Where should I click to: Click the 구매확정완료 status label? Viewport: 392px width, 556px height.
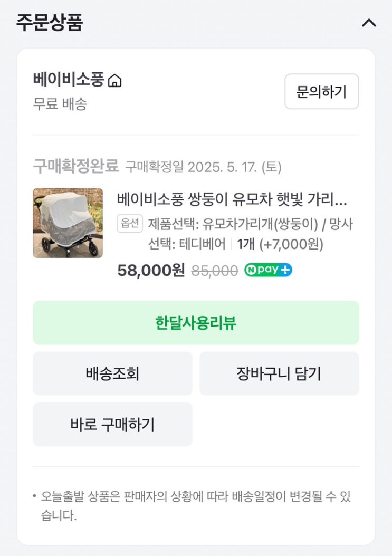coord(76,167)
